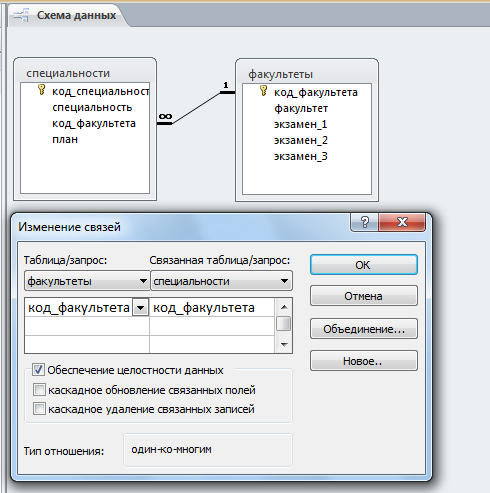Close the Изменение связей dialog
490x493 pixels.
point(402,222)
